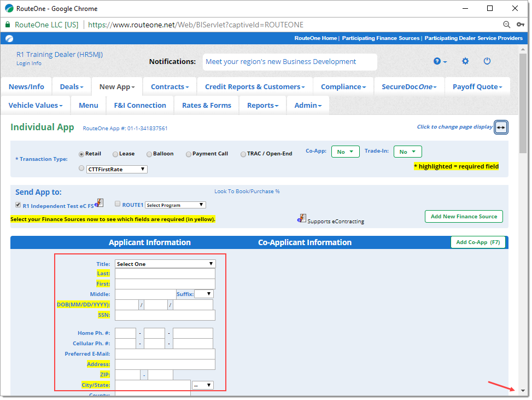
Task: Open the Contracts menu tab
Action: [169, 87]
